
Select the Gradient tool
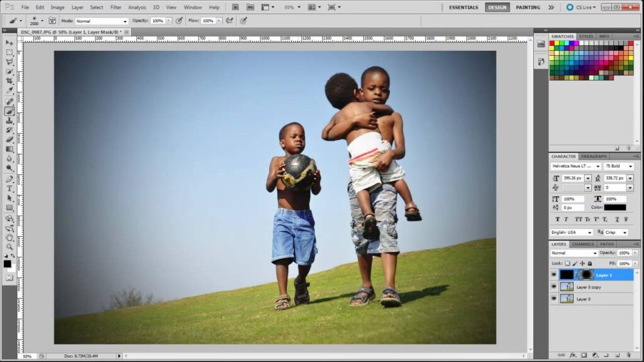(x=9, y=150)
